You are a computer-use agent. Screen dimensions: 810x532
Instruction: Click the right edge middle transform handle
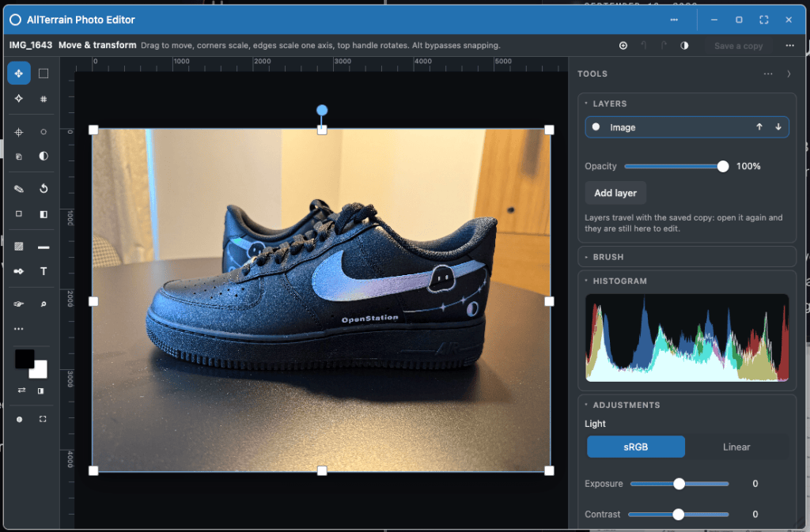coord(549,301)
